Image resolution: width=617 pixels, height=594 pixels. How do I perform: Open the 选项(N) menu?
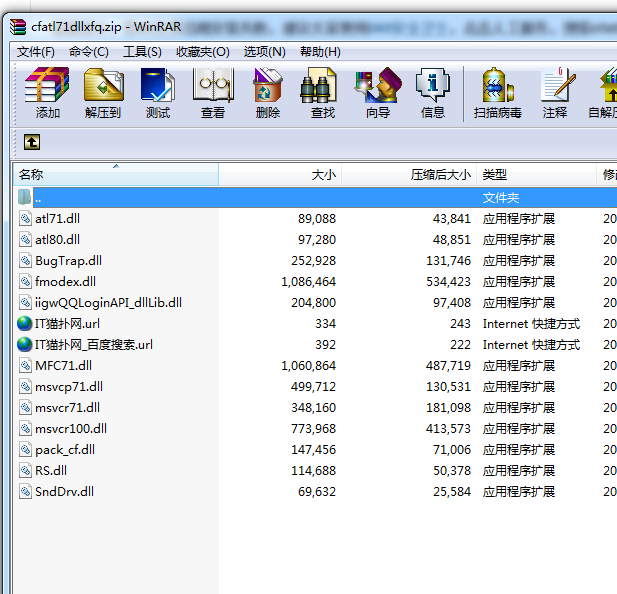tap(264, 52)
